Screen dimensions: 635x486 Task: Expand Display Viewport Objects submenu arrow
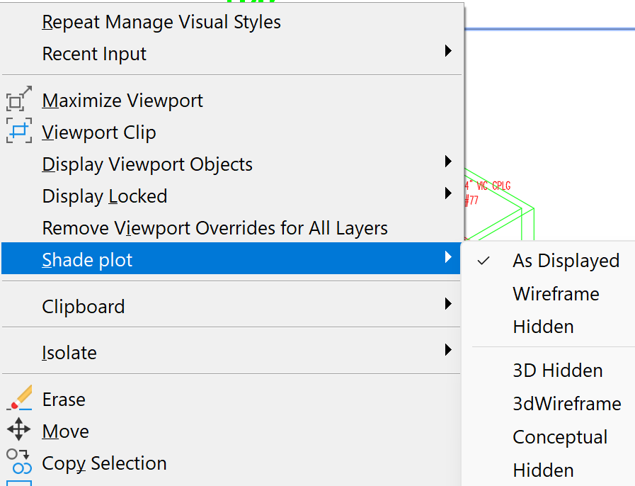pyautogui.click(x=448, y=161)
